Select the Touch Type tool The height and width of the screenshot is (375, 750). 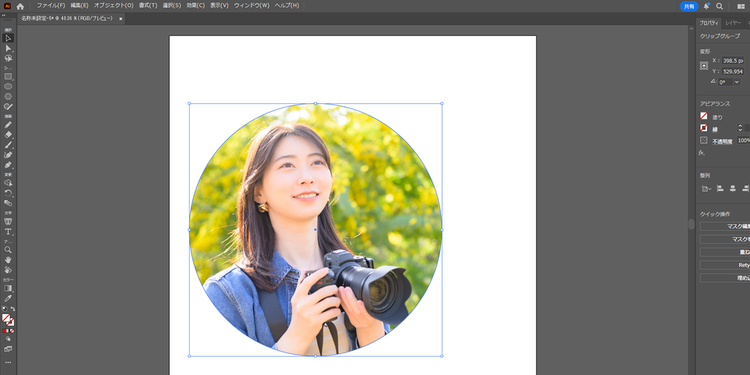pos(8,221)
